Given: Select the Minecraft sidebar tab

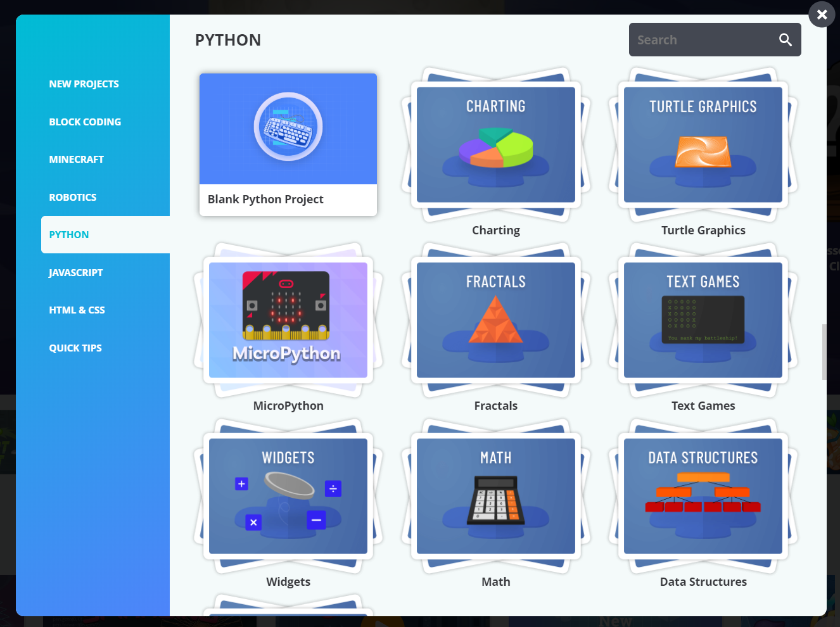Looking at the screenshot, I should pyautogui.click(x=77, y=159).
